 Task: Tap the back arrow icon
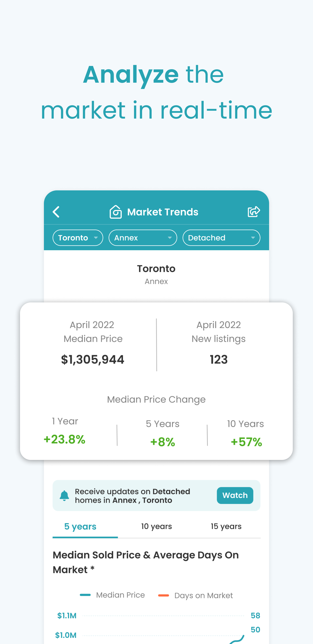[x=56, y=212]
